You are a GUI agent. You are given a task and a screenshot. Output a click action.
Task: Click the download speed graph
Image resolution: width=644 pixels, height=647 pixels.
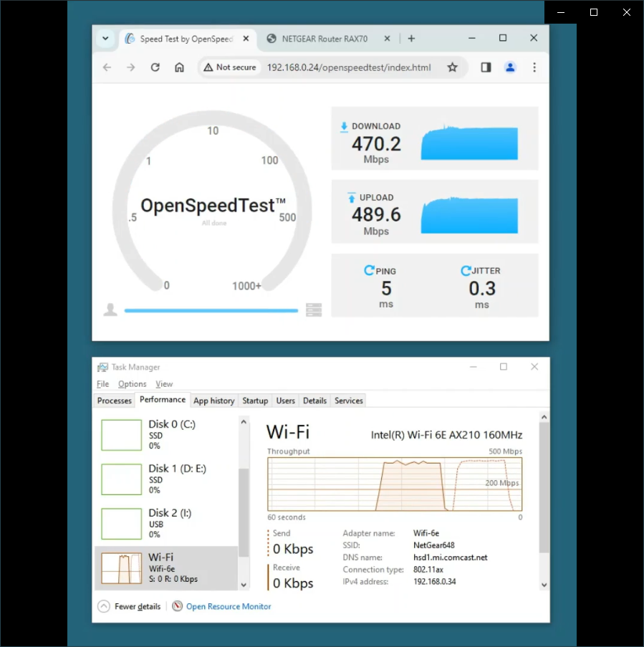(469, 143)
